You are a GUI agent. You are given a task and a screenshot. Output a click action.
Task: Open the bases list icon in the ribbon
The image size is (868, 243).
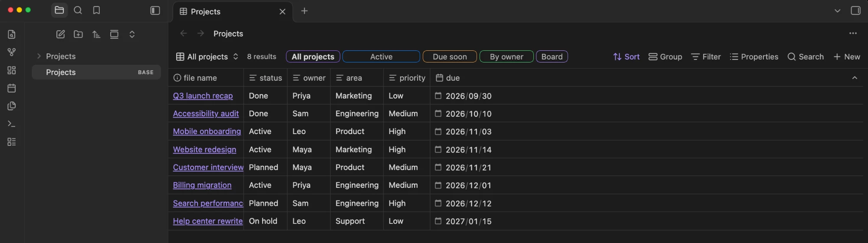(12, 142)
